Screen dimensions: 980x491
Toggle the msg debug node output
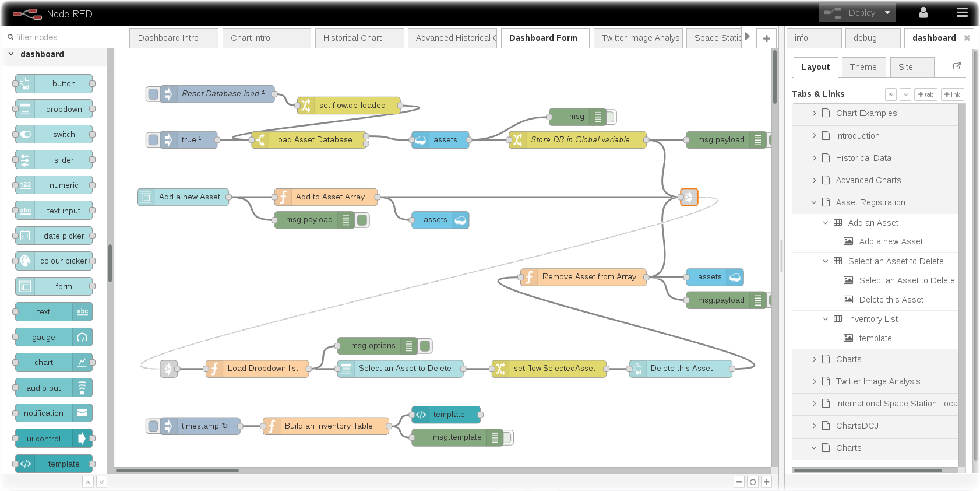pos(611,117)
